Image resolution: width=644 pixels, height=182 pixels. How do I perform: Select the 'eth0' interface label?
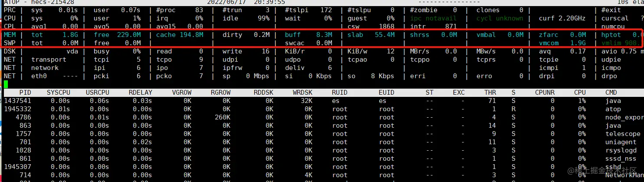coord(39,76)
